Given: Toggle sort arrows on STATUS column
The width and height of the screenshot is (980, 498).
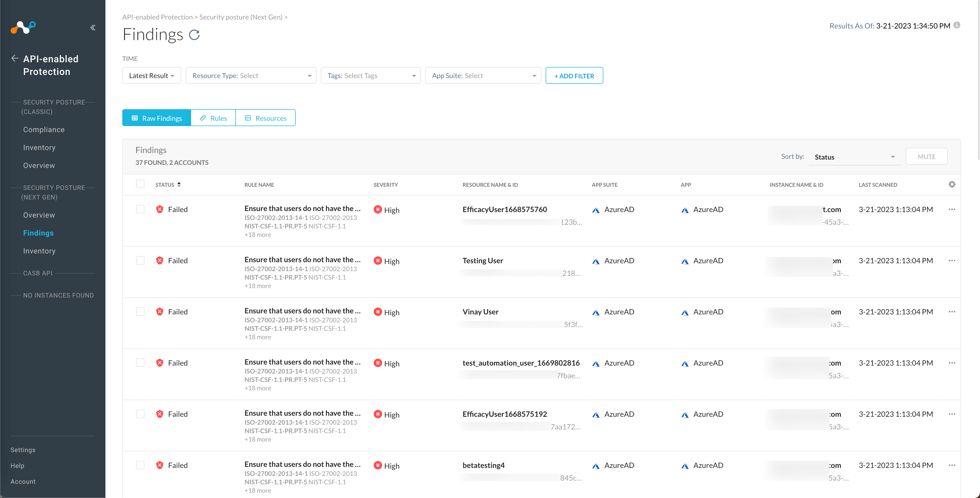Looking at the screenshot, I should (179, 184).
